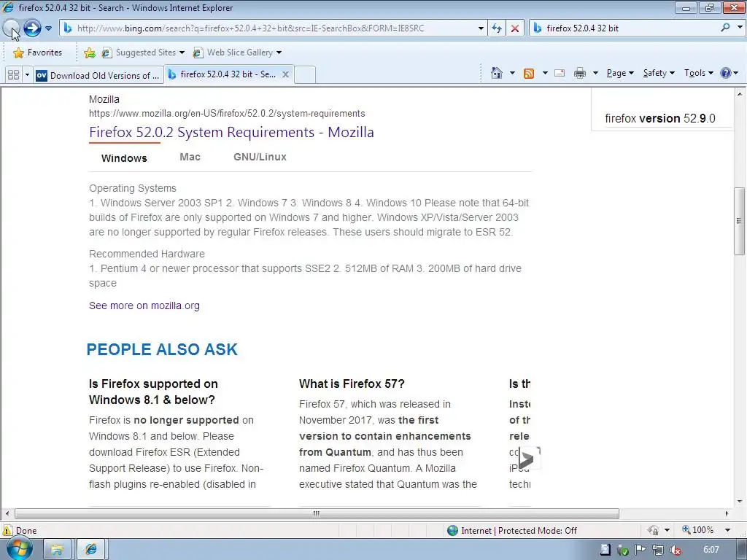Click 'Internet | Protected Mode: Off' status text
The height and width of the screenshot is (560, 747).
(519, 531)
